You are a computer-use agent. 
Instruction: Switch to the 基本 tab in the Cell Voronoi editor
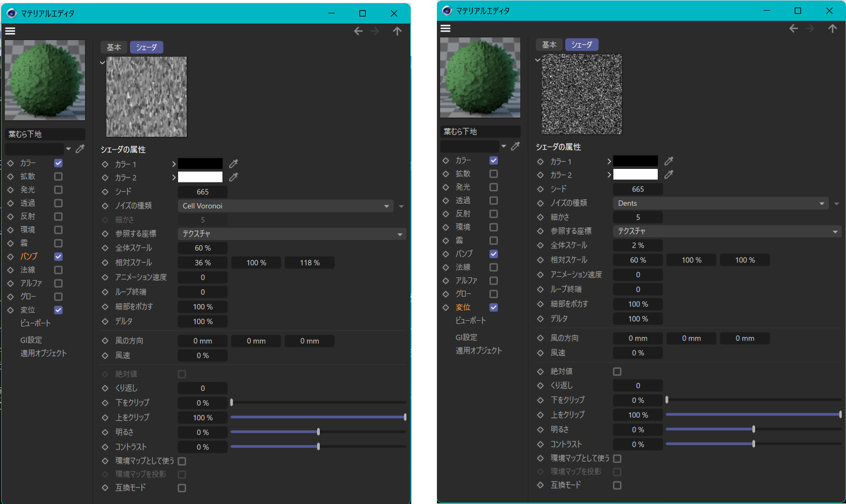click(114, 48)
